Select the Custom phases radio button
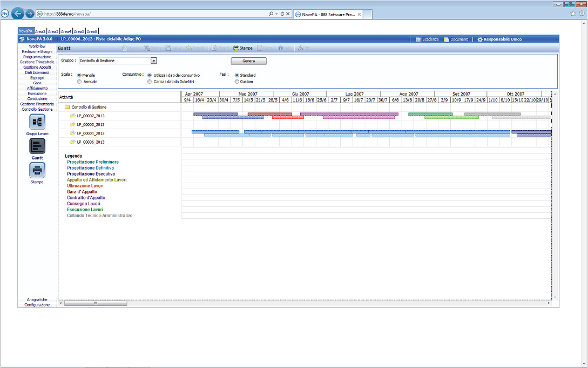Viewport: 588px width, 368px height. point(236,82)
